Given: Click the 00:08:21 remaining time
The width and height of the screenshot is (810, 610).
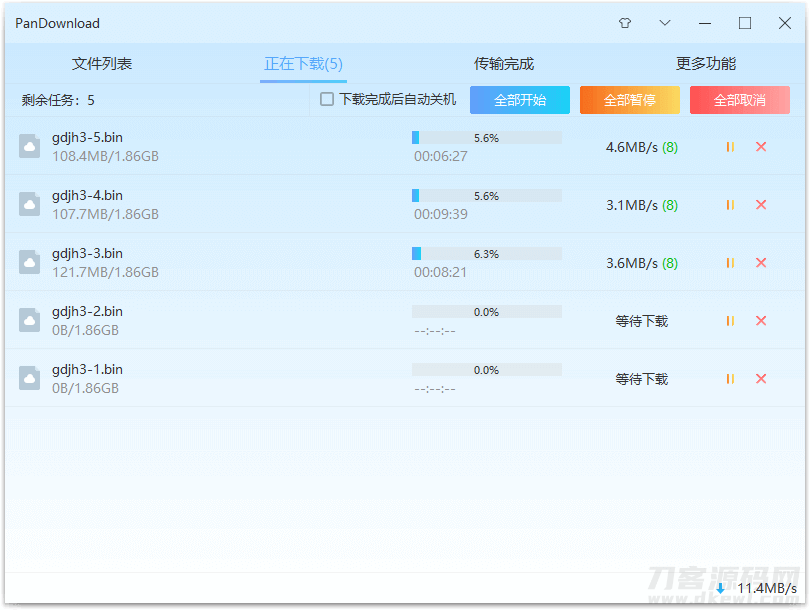Looking at the screenshot, I should point(440,272).
